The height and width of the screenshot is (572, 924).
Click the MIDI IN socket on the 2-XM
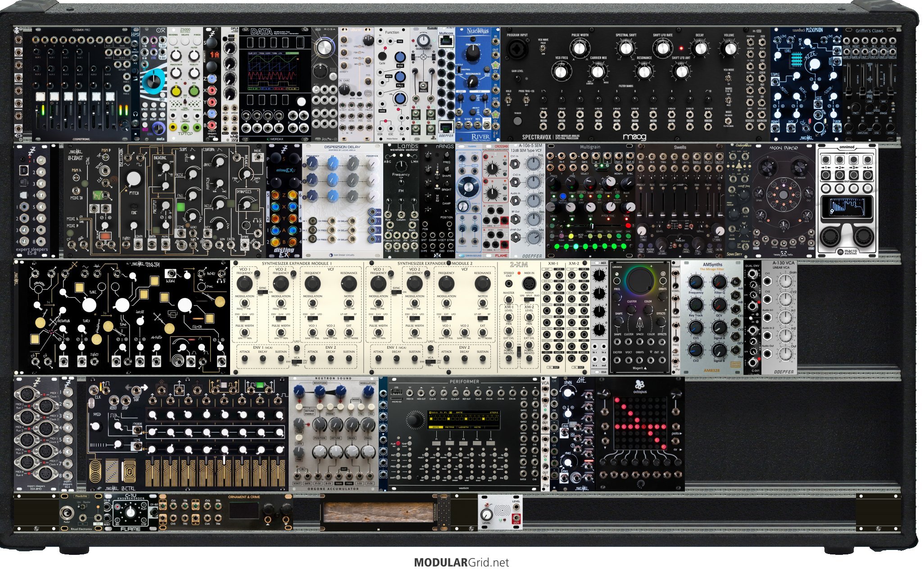click(529, 284)
